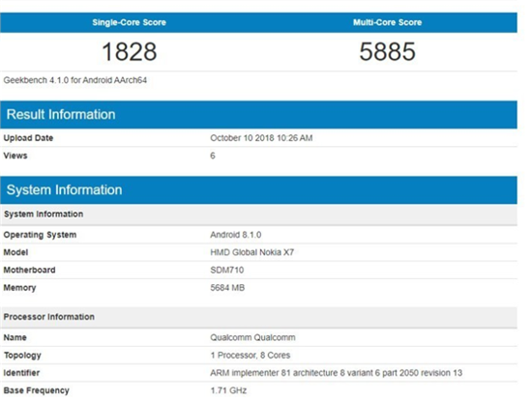The image size is (532, 402).
Task: Click the ARM implementer identifier value
Action: (336, 373)
